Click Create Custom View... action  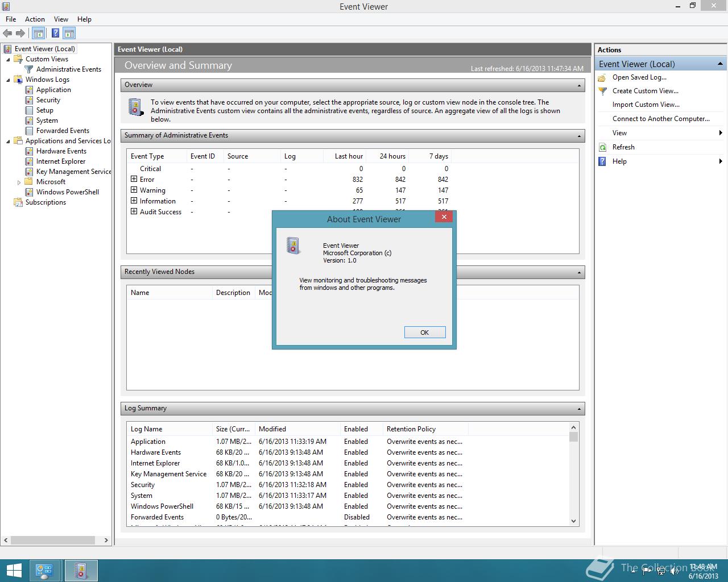(646, 91)
